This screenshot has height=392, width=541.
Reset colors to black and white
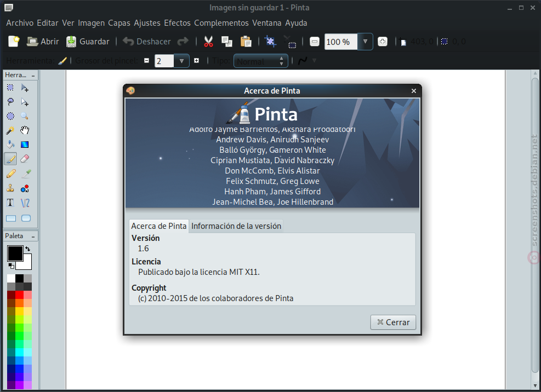click(11, 266)
